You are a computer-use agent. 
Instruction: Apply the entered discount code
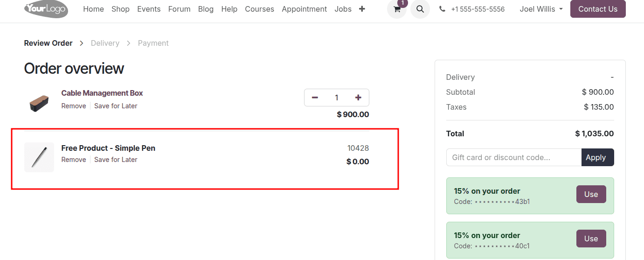coord(597,157)
